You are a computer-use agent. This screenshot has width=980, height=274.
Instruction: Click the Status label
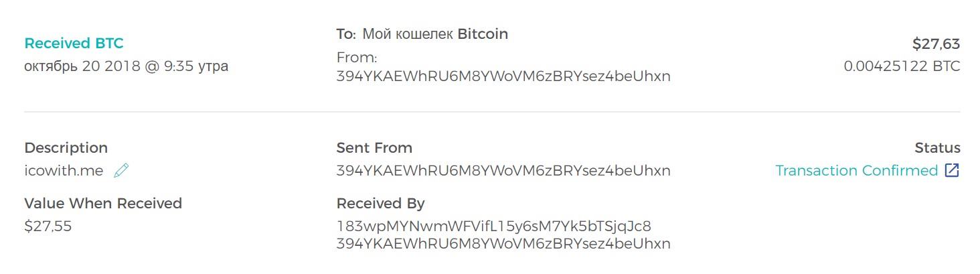[x=937, y=147]
